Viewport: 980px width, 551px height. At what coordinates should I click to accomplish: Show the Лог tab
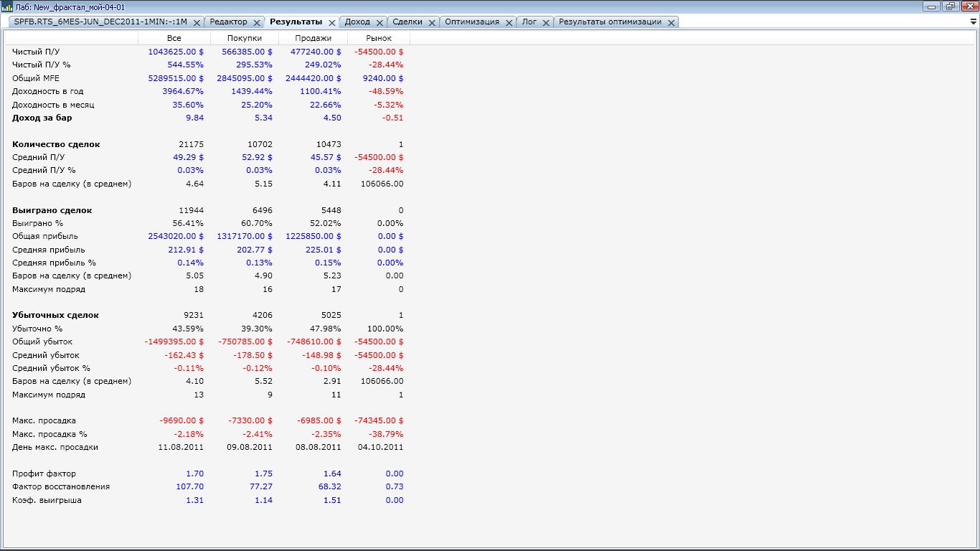click(x=529, y=22)
